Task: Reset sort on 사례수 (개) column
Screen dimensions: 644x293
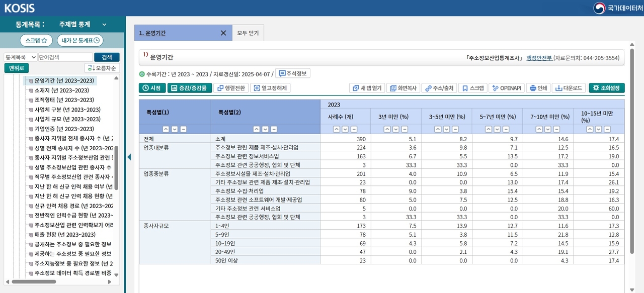Action: pyautogui.click(x=353, y=129)
